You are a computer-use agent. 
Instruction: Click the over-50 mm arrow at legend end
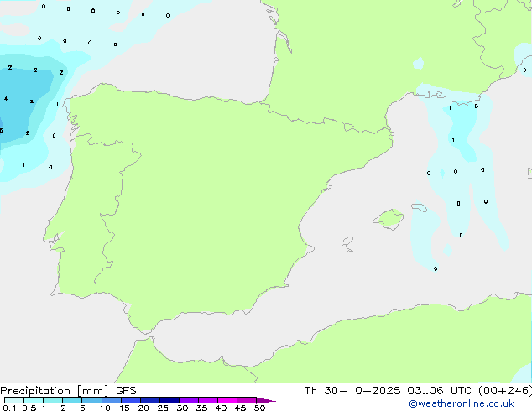(266, 400)
